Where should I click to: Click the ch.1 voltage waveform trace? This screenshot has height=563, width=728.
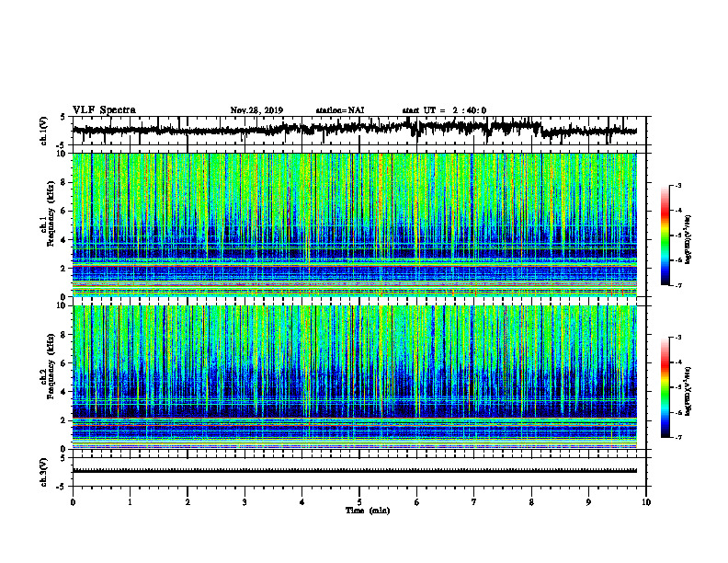click(x=354, y=129)
